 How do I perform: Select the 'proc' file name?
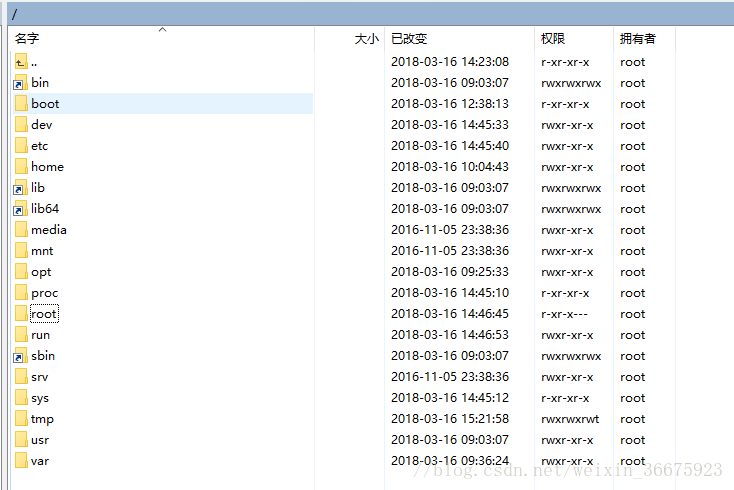[x=44, y=293]
